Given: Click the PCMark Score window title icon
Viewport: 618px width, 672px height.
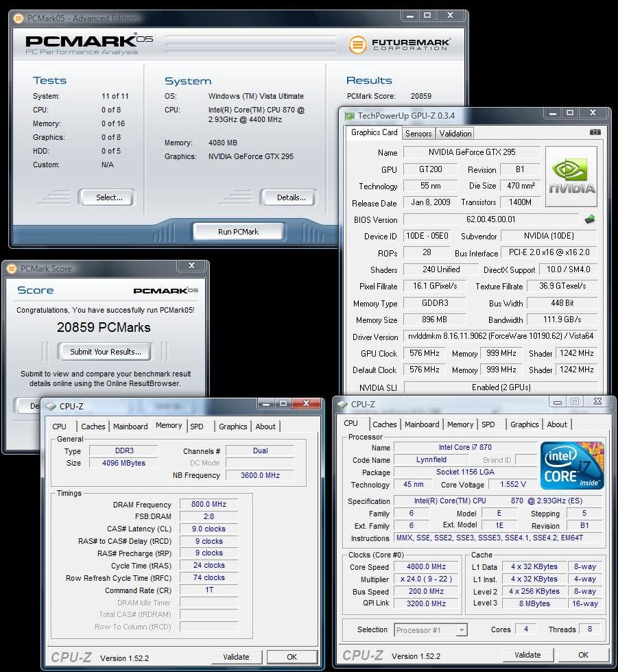Looking at the screenshot, I should point(12,269).
